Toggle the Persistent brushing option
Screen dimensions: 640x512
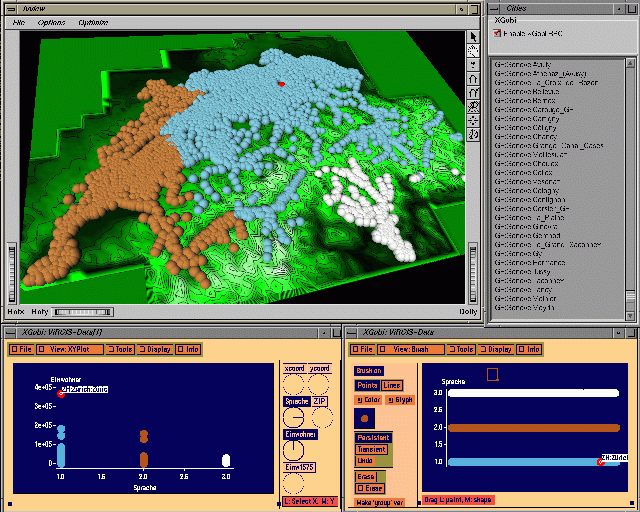[x=373, y=438]
